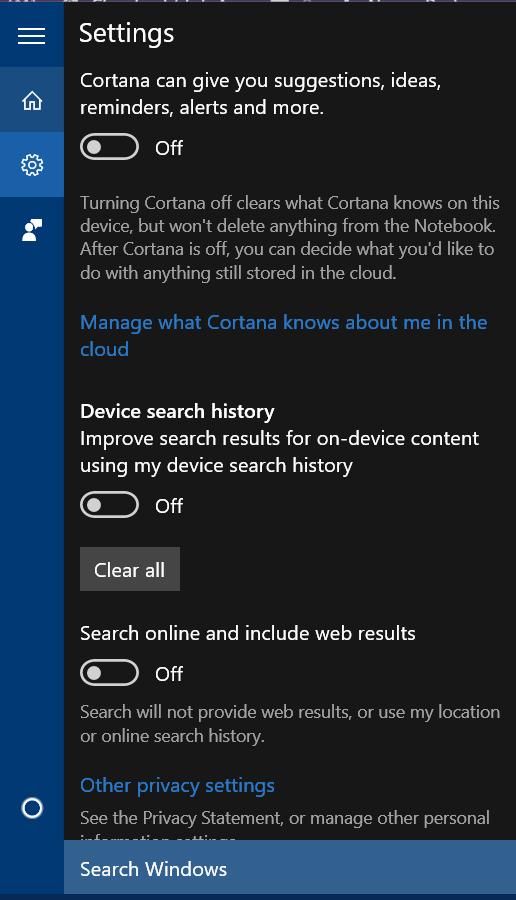Click the Turning Cortana off description text

[289, 238]
